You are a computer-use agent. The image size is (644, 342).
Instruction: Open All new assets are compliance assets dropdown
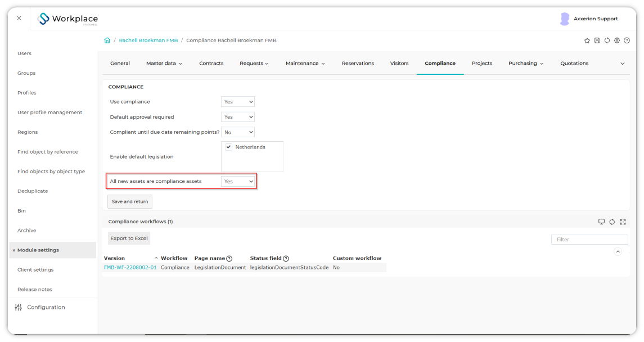click(x=238, y=182)
